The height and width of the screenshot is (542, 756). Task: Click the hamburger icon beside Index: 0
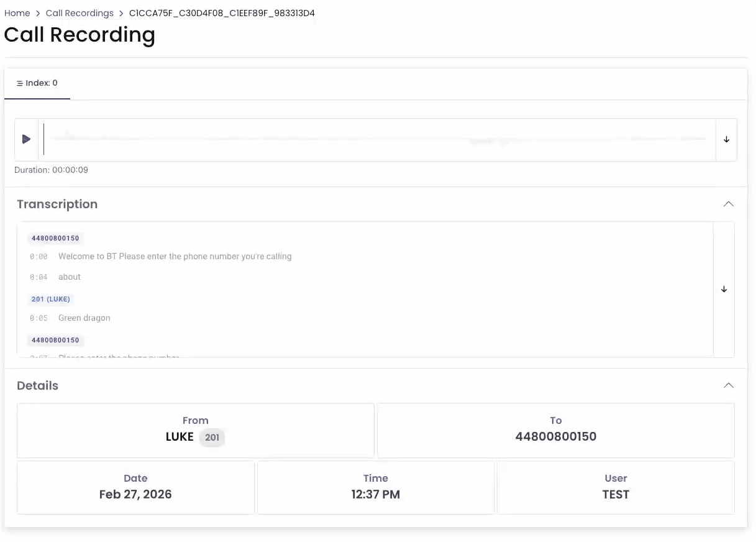pos(20,83)
